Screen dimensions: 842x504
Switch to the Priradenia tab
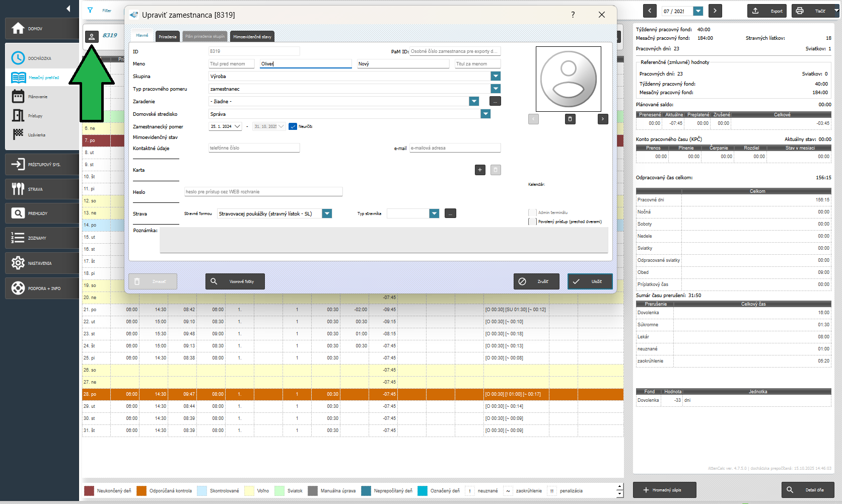(x=167, y=36)
